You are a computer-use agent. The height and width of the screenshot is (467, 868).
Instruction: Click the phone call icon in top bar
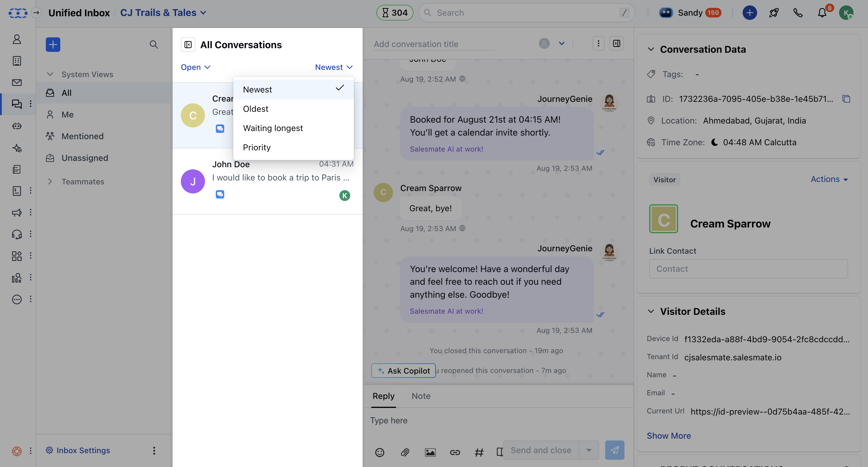(797, 13)
